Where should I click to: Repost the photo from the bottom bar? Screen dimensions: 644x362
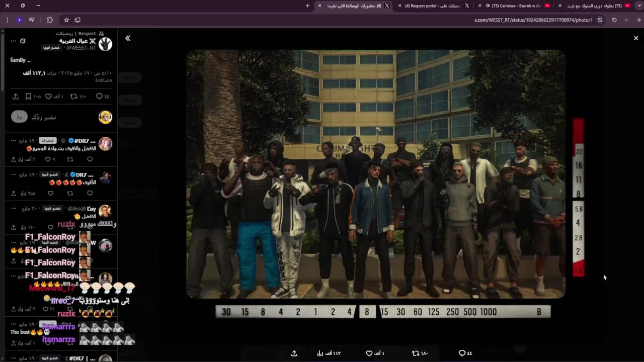pos(420,353)
